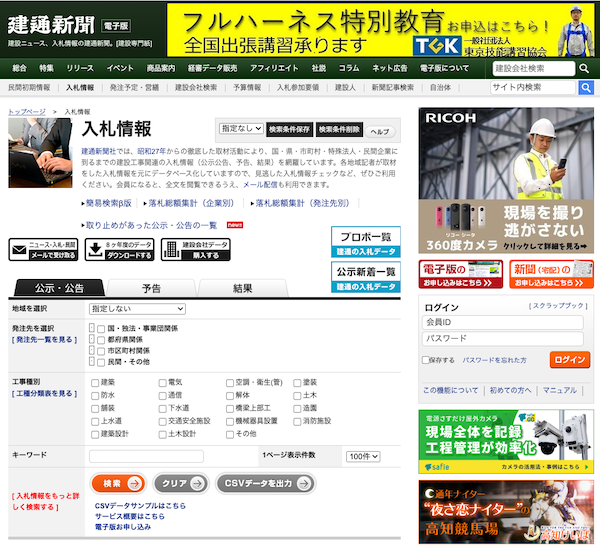Viewport: 600px width, 546px height.
Task: Click the プロポ一覧 banner button
Action: (366, 243)
